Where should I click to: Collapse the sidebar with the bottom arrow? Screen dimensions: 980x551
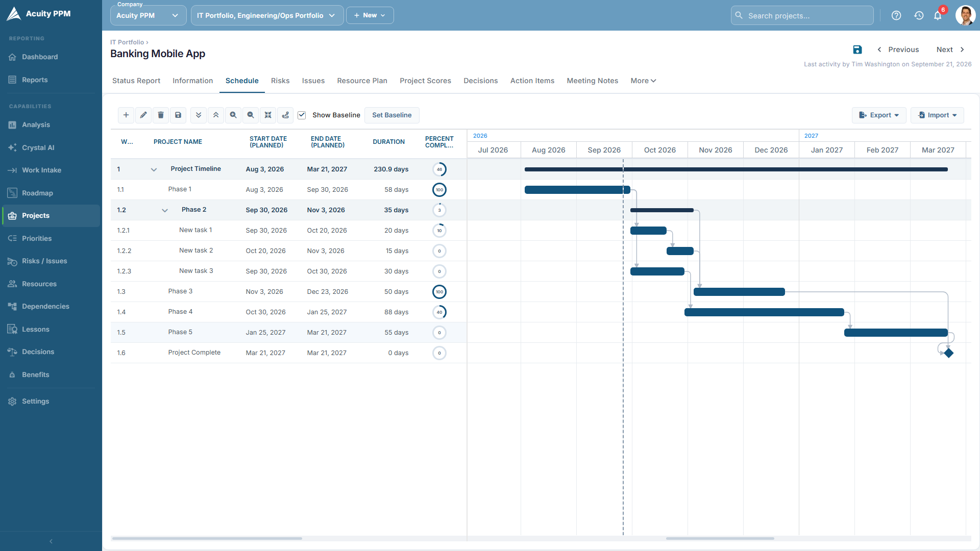point(51,541)
